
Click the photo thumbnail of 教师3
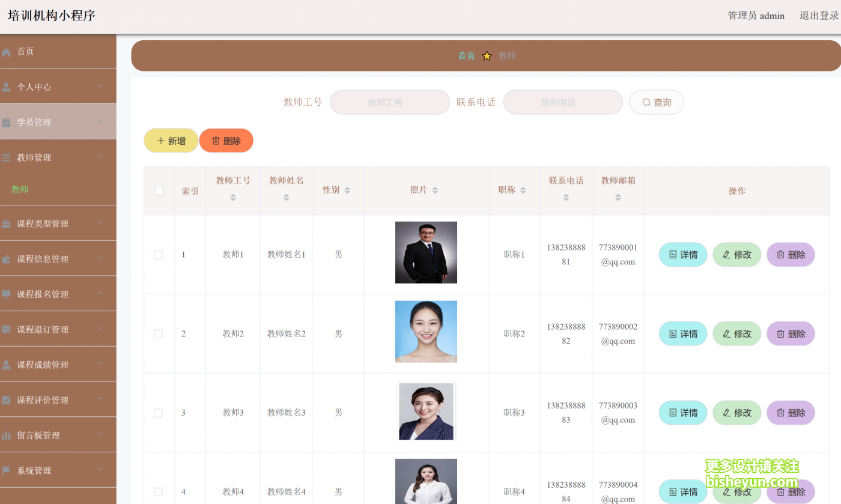coord(426,411)
